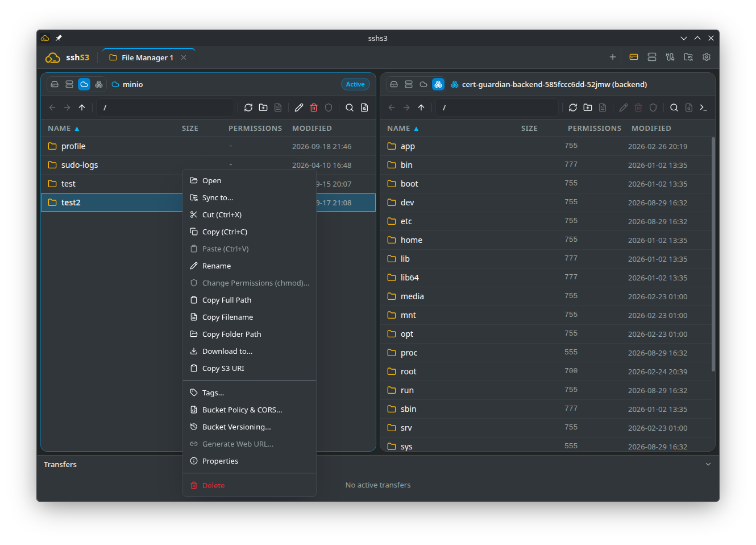Click the right pane vertical scrollbar

click(713, 254)
